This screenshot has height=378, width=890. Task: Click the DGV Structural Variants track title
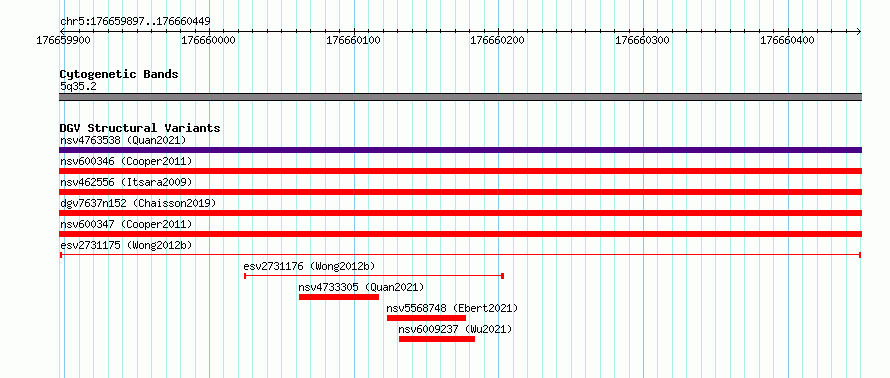coord(140,128)
